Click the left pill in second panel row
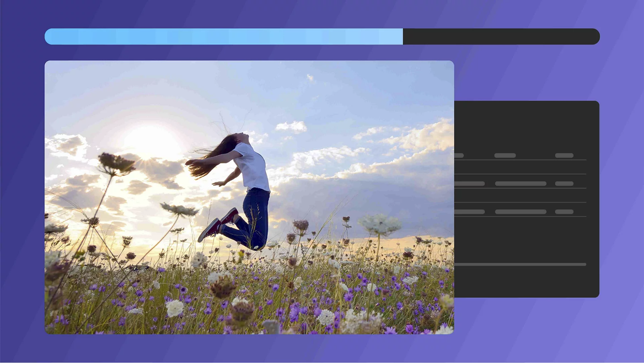 click(470, 184)
